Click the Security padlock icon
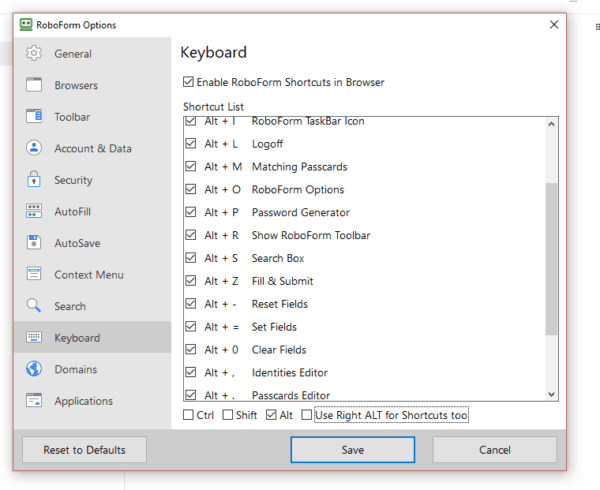 pos(34,179)
